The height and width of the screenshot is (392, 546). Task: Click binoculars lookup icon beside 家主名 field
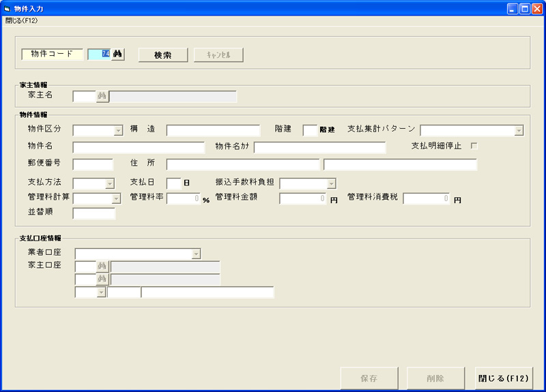(x=102, y=96)
